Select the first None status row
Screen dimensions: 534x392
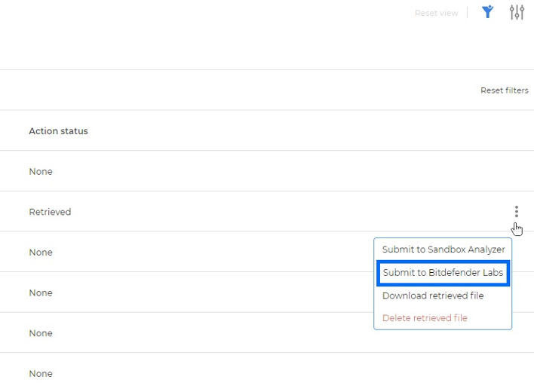pos(41,172)
